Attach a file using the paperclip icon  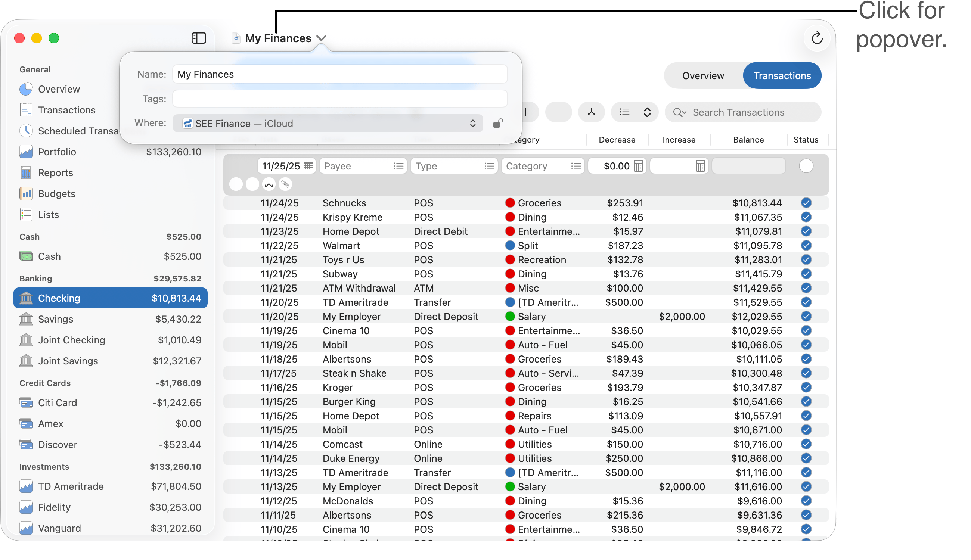point(285,184)
